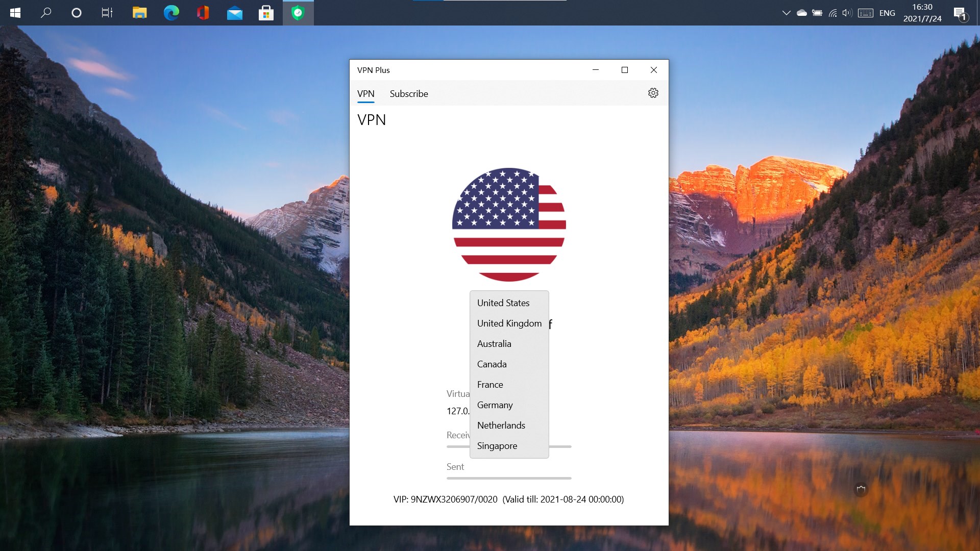
Task: Select the VPN tab
Action: coord(365,94)
